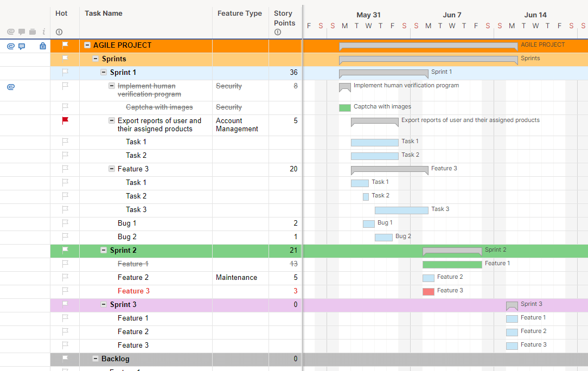588x371 pixels.
Task: Click the lock icon on AGILE PROJECT row
Action: (x=43, y=46)
